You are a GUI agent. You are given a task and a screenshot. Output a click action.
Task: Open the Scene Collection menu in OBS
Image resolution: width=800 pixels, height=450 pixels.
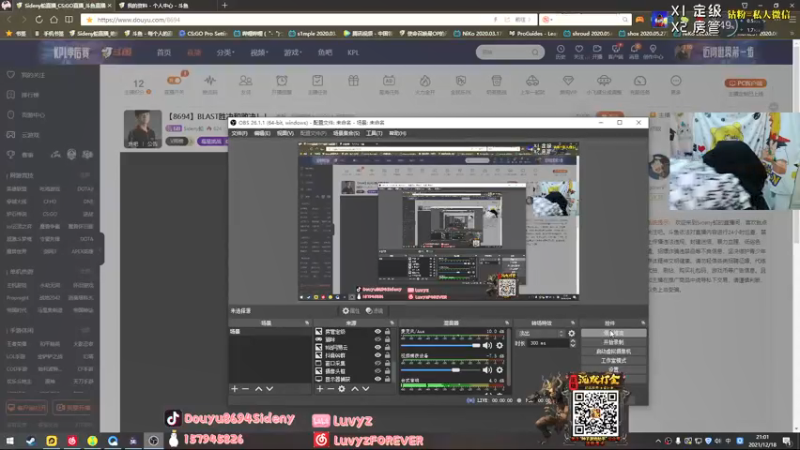click(x=346, y=133)
